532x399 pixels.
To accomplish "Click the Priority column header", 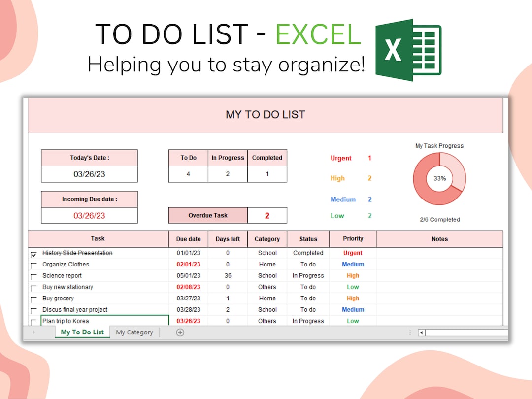I will click(353, 239).
